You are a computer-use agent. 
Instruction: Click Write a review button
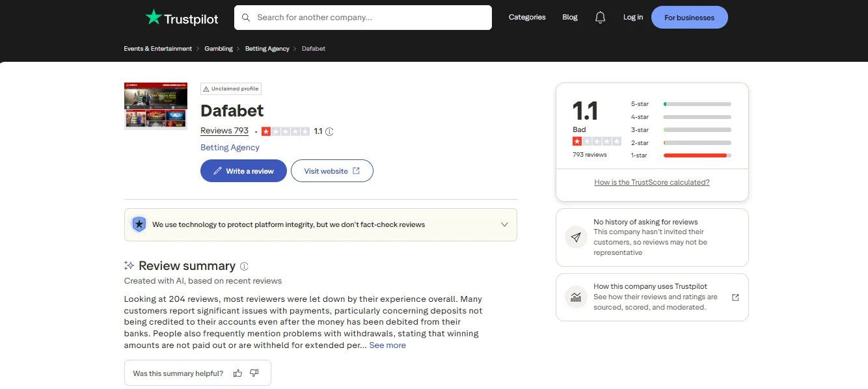(x=243, y=171)
